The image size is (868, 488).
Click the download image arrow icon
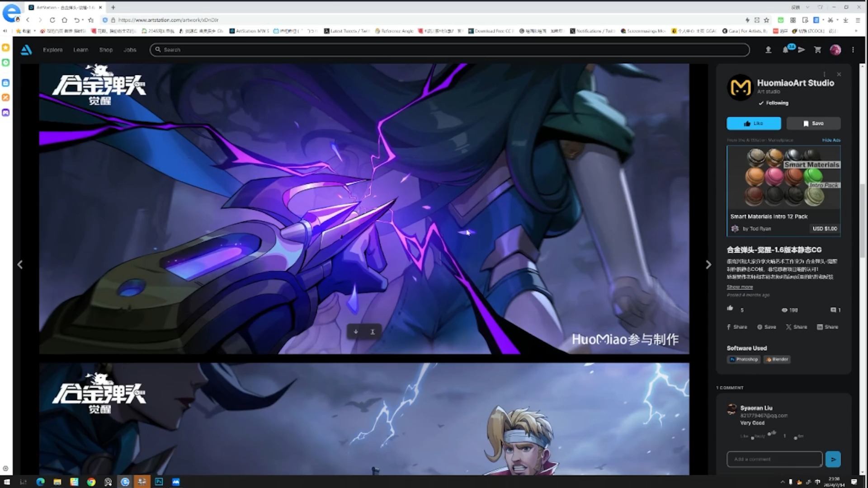tap(356, 332)
